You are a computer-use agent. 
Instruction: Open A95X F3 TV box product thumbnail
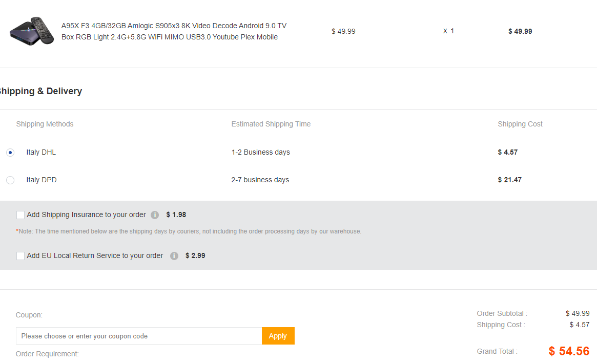[32, 31]
